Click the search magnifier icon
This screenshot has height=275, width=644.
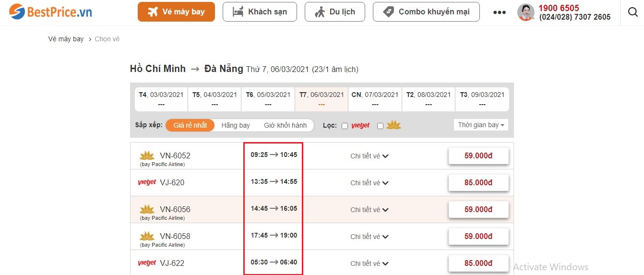click(x=632, y=12)
